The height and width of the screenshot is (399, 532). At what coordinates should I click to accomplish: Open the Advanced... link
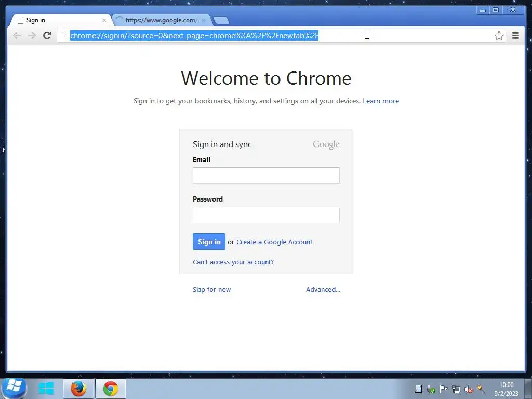(323, 290)
